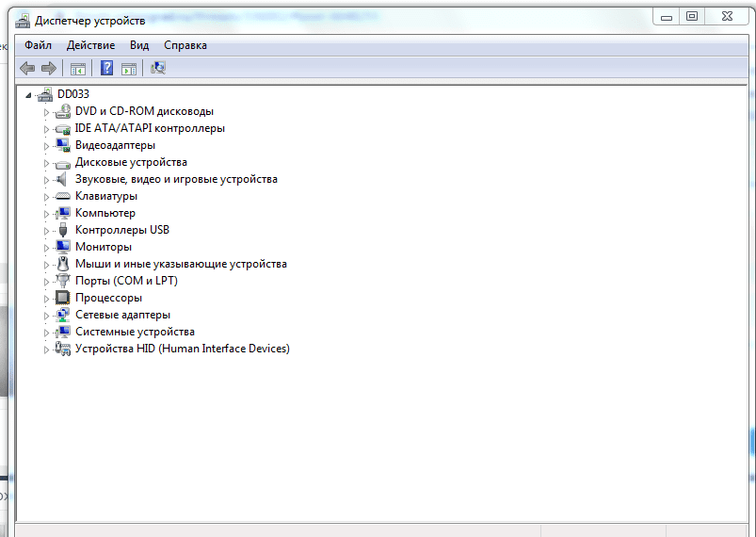Screen dimensions: 756x537
Task: Scan for hardware changes toolbar icon
Action: 158,68
